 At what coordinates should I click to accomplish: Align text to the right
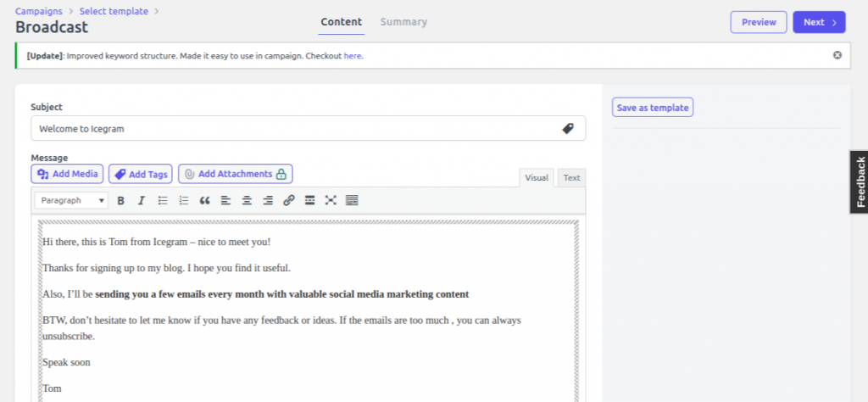pos(268,201)
